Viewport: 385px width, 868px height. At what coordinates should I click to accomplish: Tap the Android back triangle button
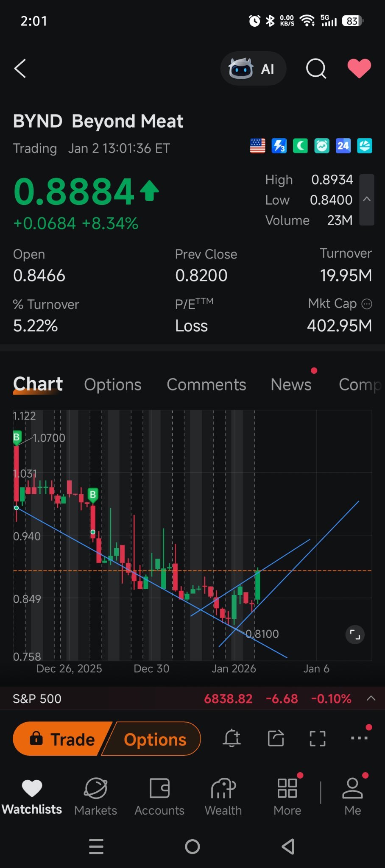(x=288, y=846)
